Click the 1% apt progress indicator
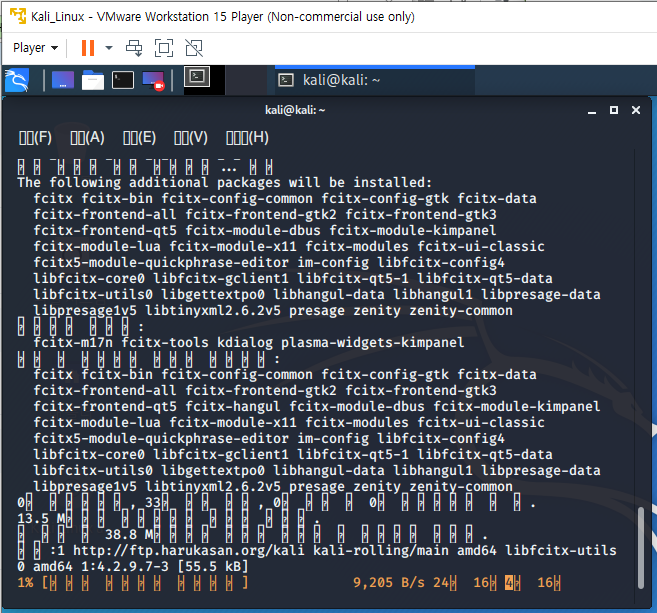 (25, 582)
